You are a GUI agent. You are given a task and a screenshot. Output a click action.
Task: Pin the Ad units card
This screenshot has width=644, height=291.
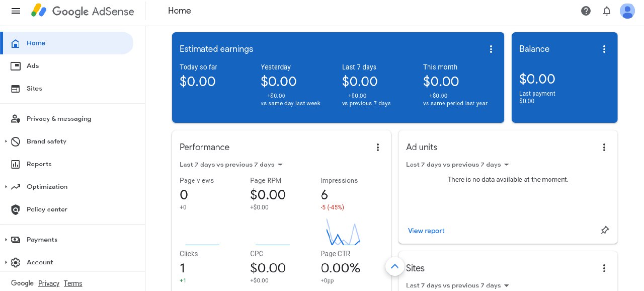605,230
